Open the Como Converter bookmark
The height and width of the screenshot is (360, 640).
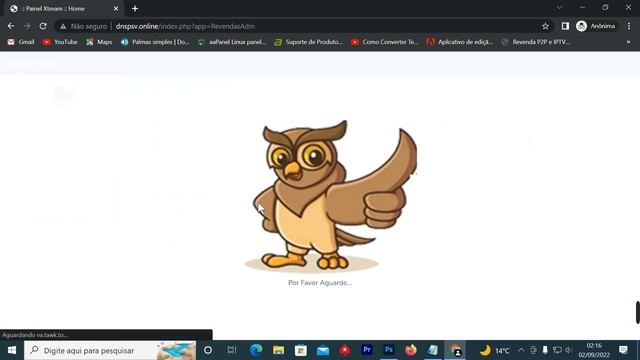point(385,42)
